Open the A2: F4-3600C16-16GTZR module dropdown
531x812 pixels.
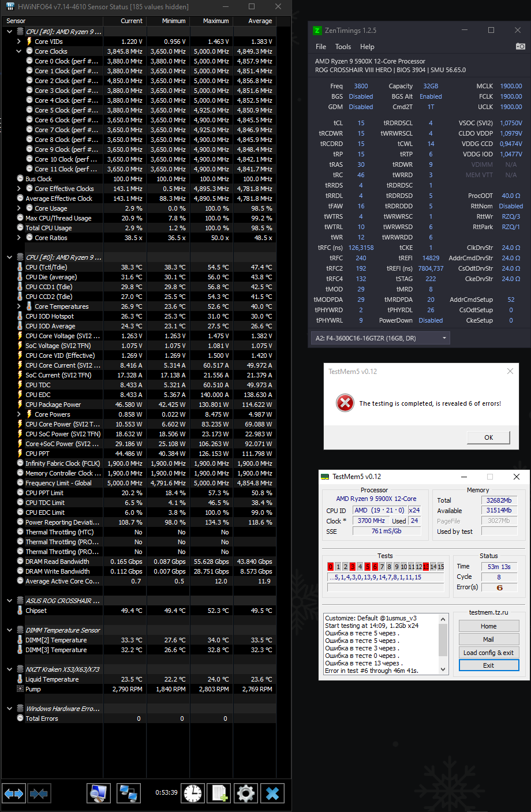(380, 338)
